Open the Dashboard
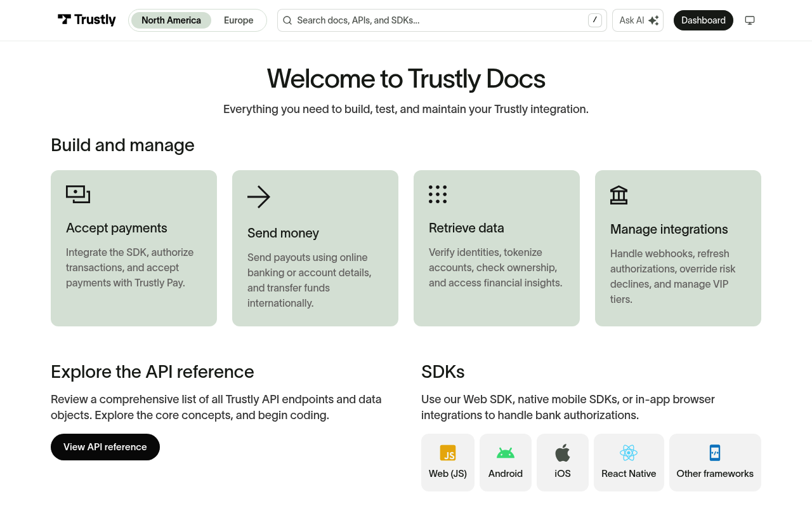Viewport: 812px width, 508px height. click(704, 20)
